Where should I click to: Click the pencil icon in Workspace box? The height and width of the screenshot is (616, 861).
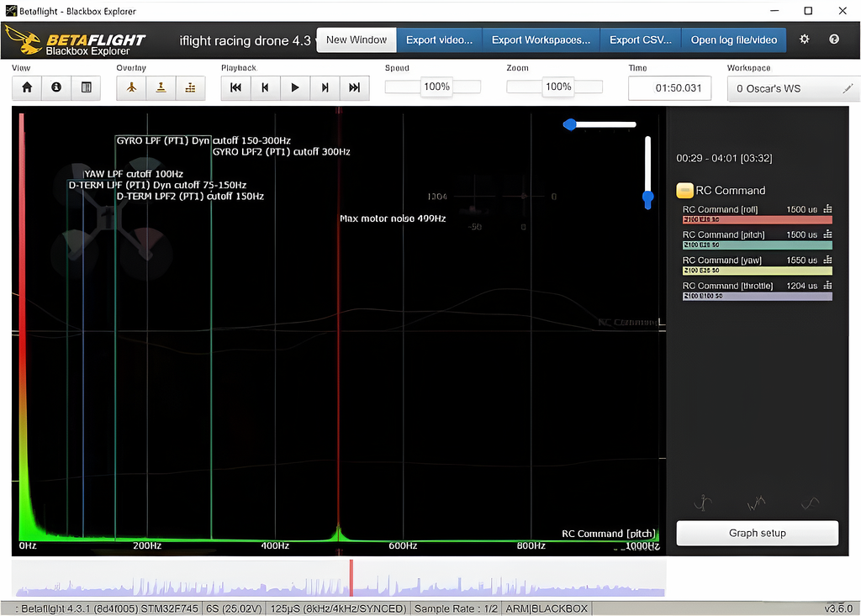848,88
